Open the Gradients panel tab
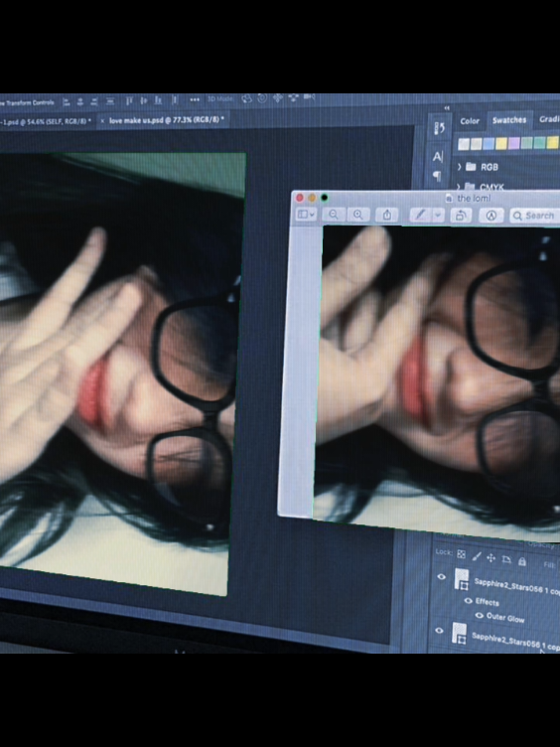 (x=549, y=119)
